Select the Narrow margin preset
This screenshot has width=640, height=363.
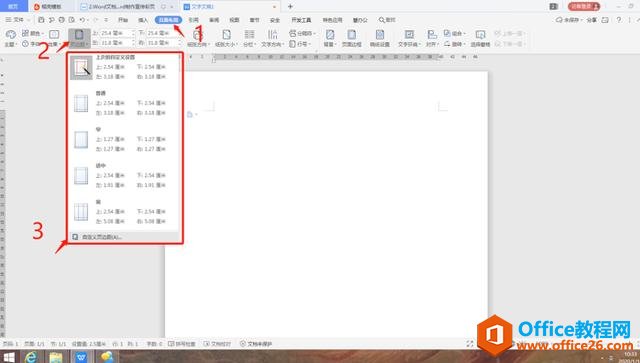tap(124, 140)
